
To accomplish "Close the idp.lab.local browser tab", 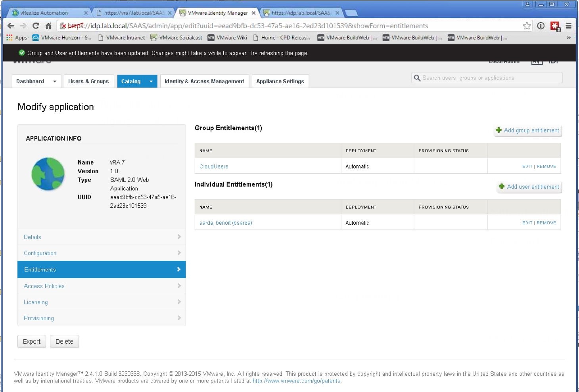I will pyautogui.click(x=337, y=13).
